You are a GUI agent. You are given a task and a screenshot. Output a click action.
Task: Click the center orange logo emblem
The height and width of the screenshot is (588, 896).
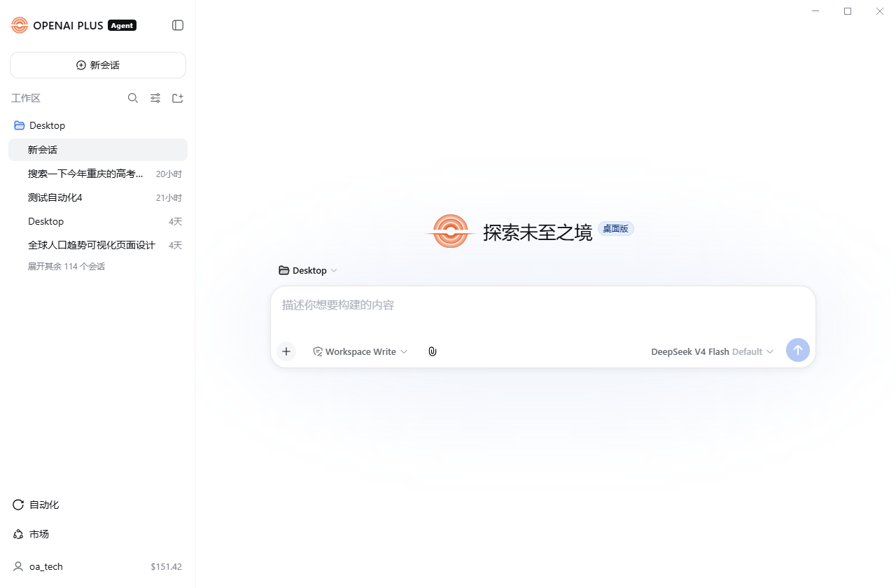tap(451, 231)
